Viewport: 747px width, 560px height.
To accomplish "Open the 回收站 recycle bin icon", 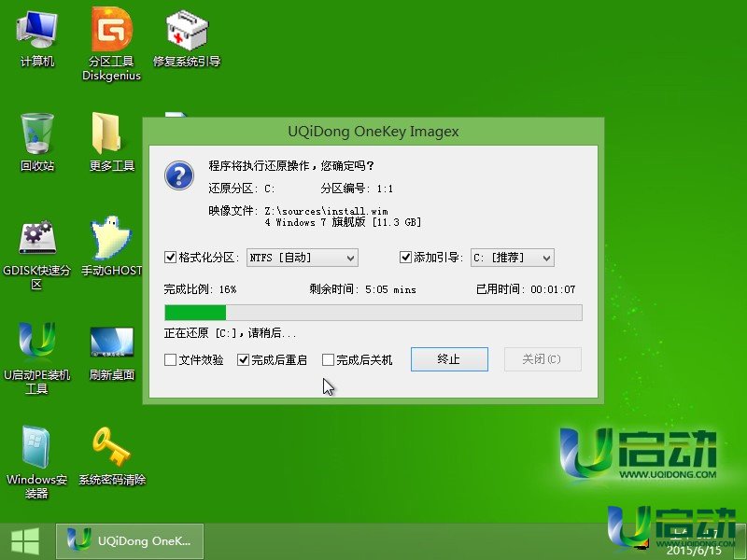I will [37, 143].
